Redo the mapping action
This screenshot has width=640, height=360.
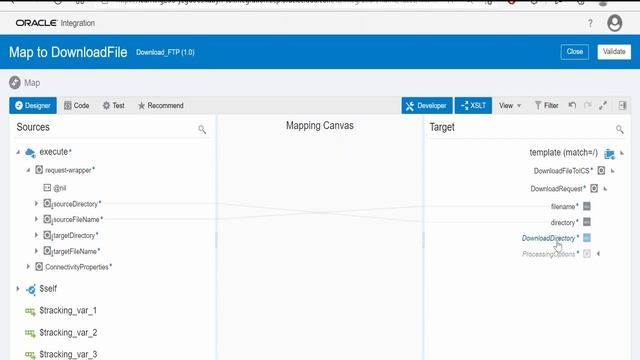pyautogui.click(x=588, y=105)
